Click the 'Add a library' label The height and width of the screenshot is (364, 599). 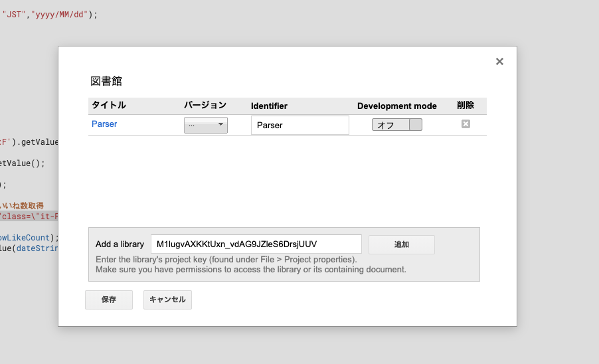[120, 244]
